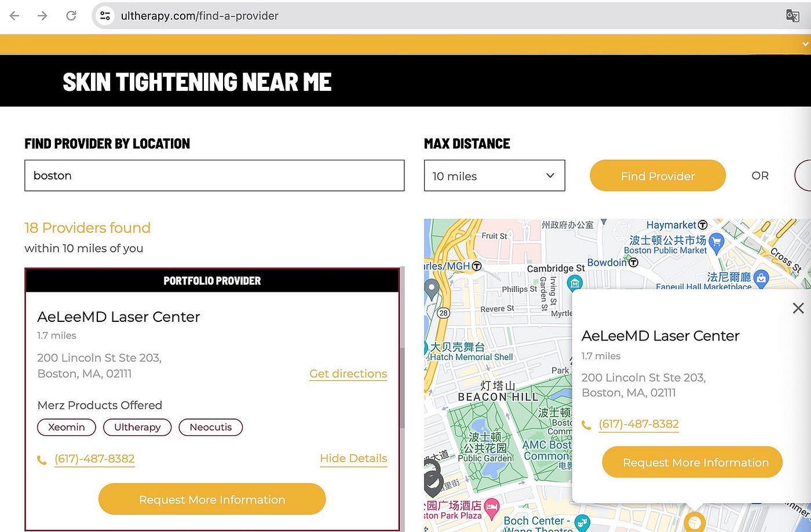Edit the location field containing boston
811x532 pixels.
[x=214, y=175]
